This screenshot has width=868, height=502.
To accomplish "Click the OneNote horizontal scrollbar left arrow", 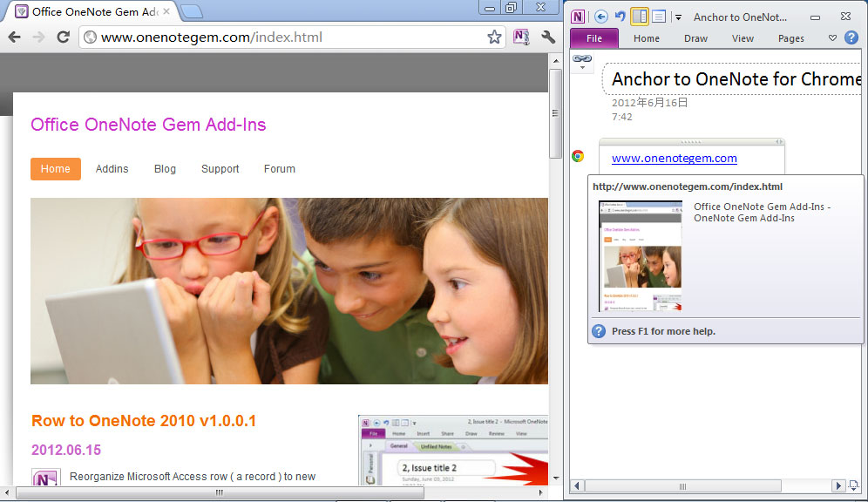I will pyautogui.click(x=577, y=486).
